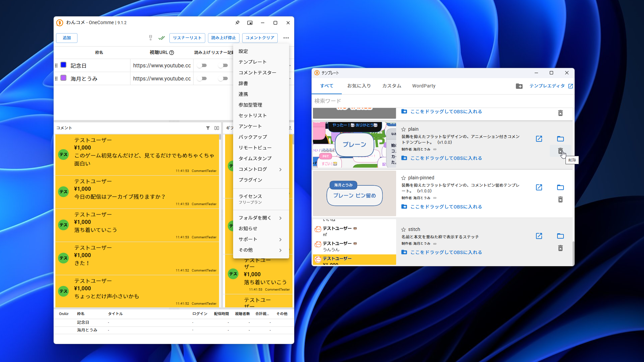Screen dimensions: 644x362
Task: Switch to お気に入り tab
Action: [359, 86]
